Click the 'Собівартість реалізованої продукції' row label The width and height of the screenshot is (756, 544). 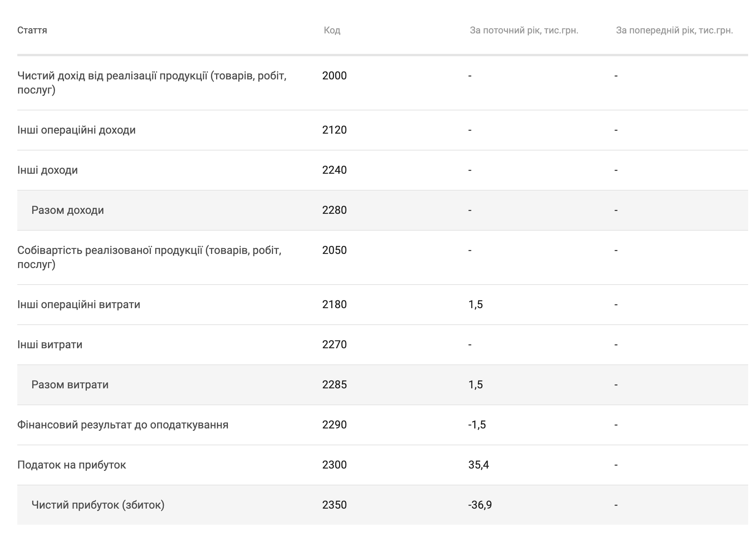point(149,257)
